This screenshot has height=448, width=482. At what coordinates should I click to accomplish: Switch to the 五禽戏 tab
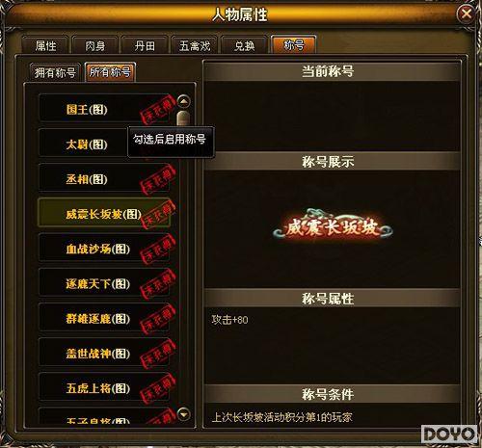tap(195, 45)
